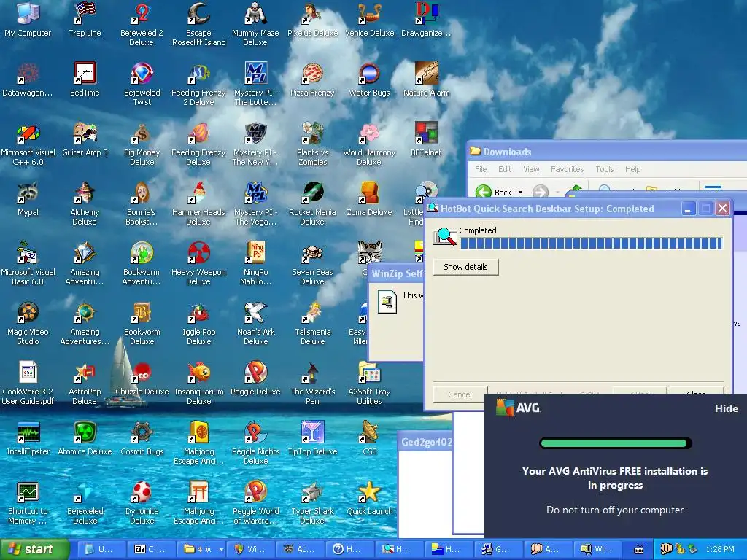Image resolution: width=747 pixels, height=560 pixels.
Task: Click Show details in HotBot setup
Action: pos(465,267)
